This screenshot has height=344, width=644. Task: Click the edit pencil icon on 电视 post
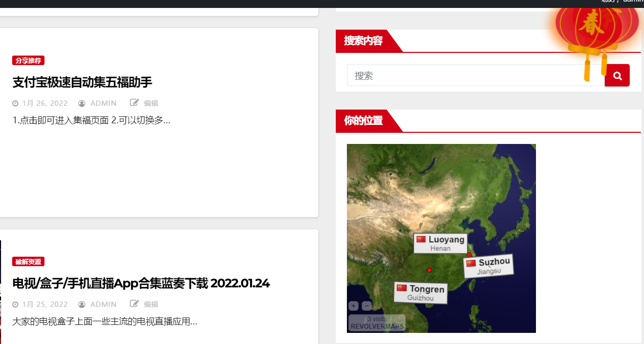click(x=135, y=304)
